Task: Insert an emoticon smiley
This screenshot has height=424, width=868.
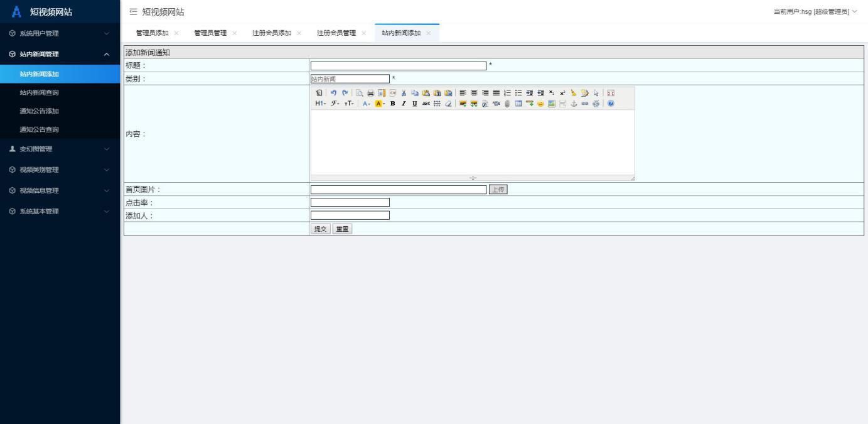Action: [x=541, y=103]
